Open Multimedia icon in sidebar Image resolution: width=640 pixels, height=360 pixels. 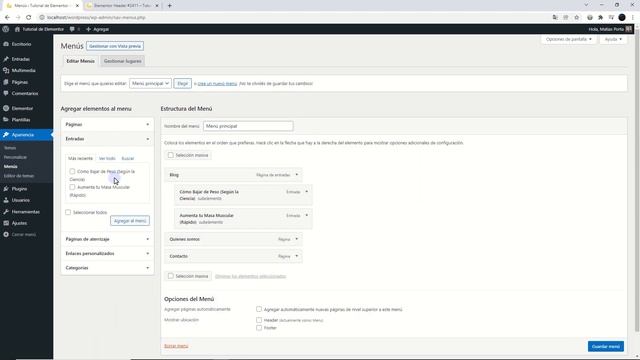[x=6, y=71]
